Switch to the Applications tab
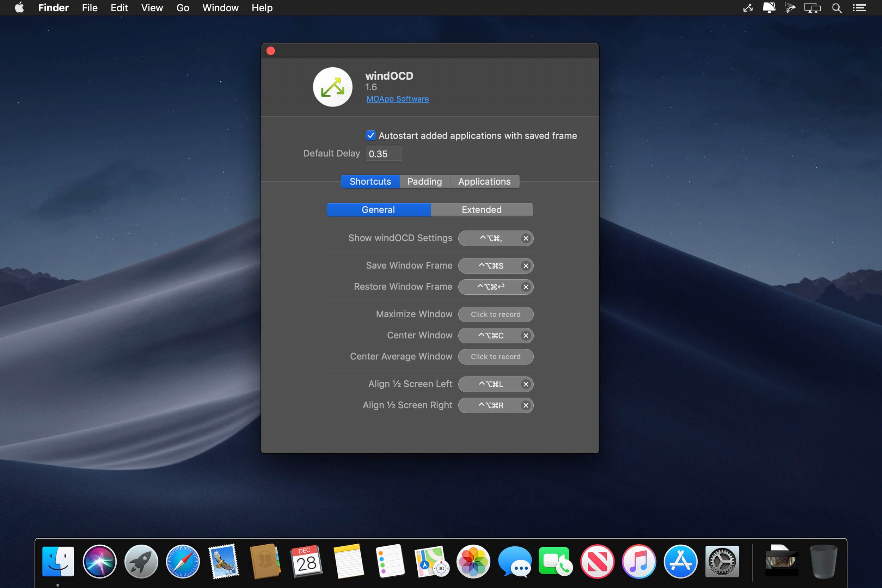This screenshot has width=882, height=588. (484, 182)
